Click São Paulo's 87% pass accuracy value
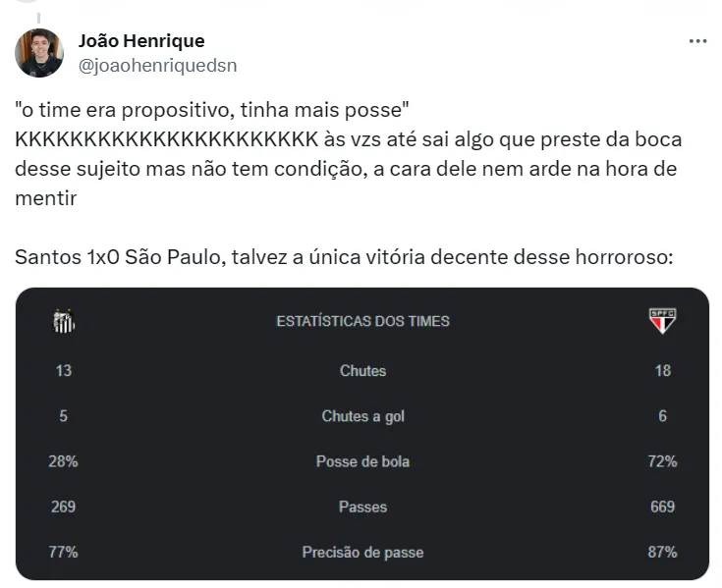722x588 pixels. [662, 552]
